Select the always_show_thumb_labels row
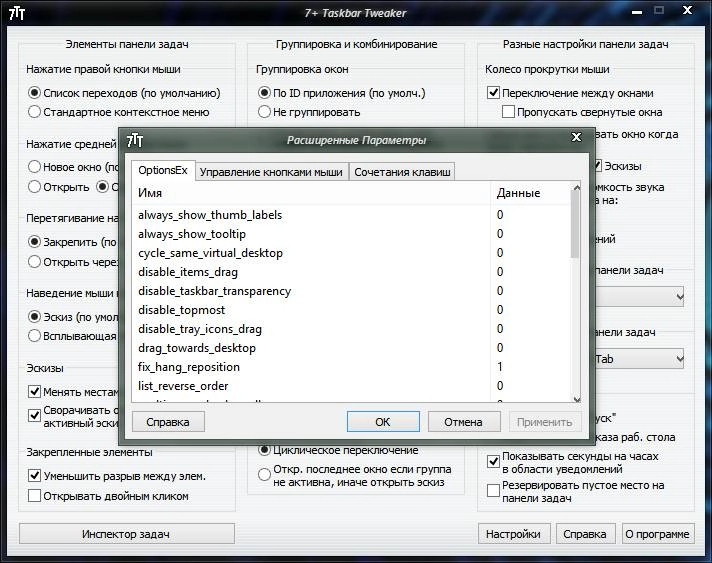712x563 pixels. click(311, 215)
